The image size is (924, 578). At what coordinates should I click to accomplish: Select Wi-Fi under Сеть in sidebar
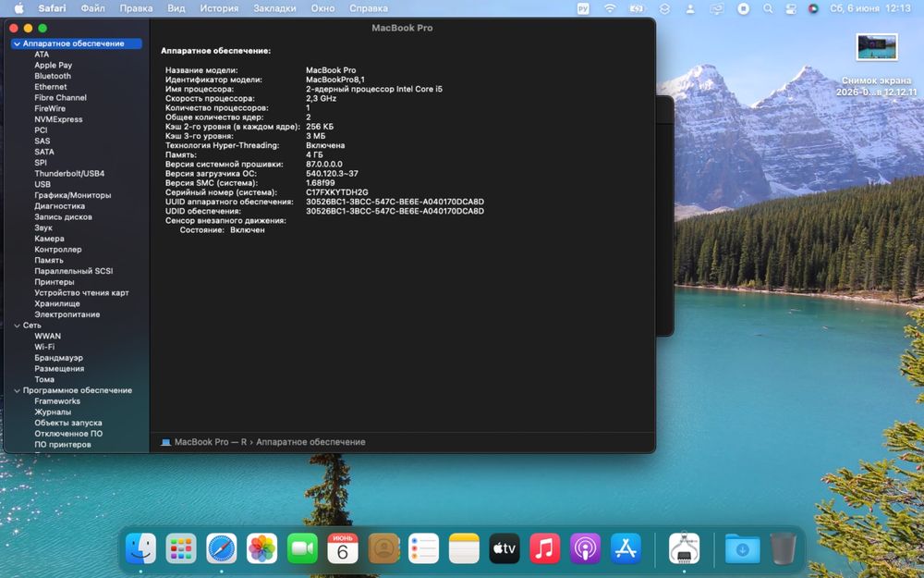pos(44,347)
